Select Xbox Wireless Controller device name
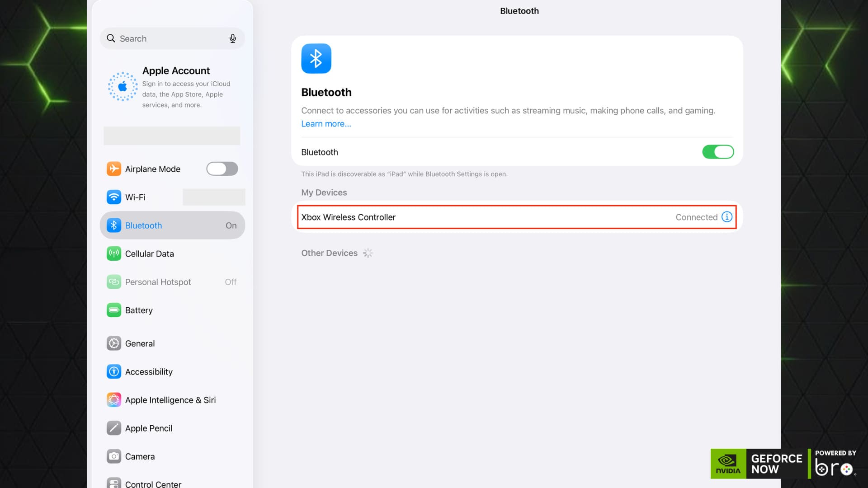Image resolution: width=868 pixels, height=488 pixels. [348, 217]
